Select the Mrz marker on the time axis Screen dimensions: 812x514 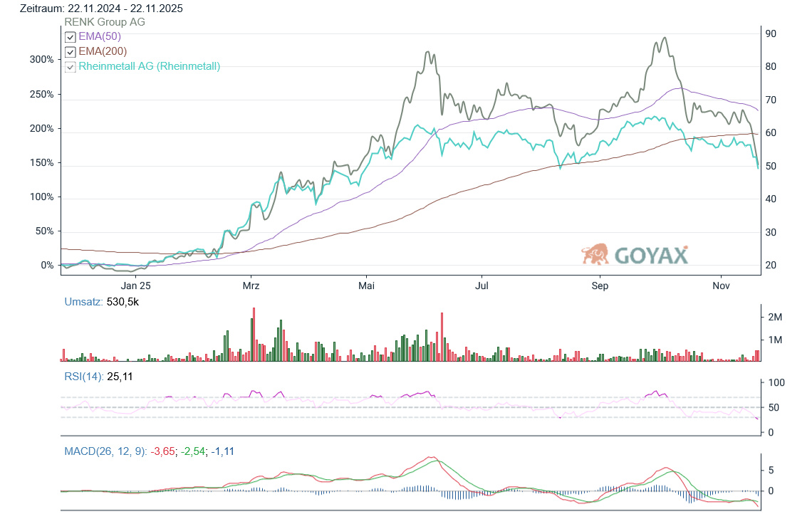point(251,285)
